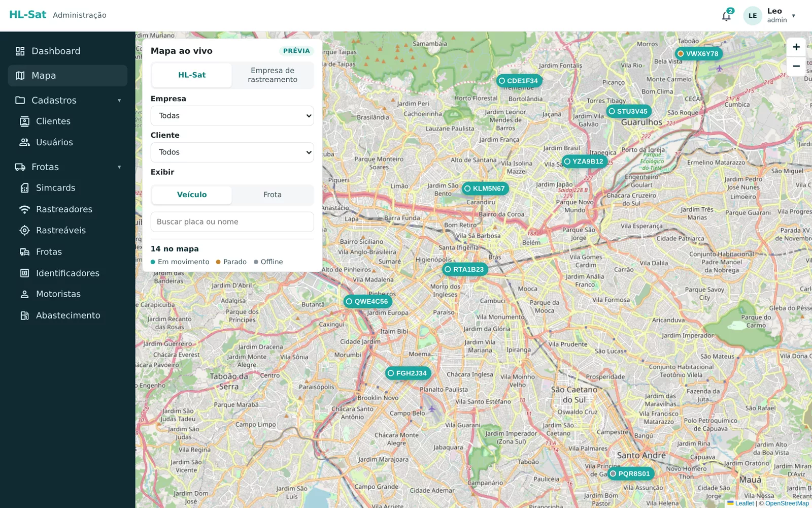This screenshot has width=812, height=508.
Task: Click the Usuários people icon
Action: (24, 143)
